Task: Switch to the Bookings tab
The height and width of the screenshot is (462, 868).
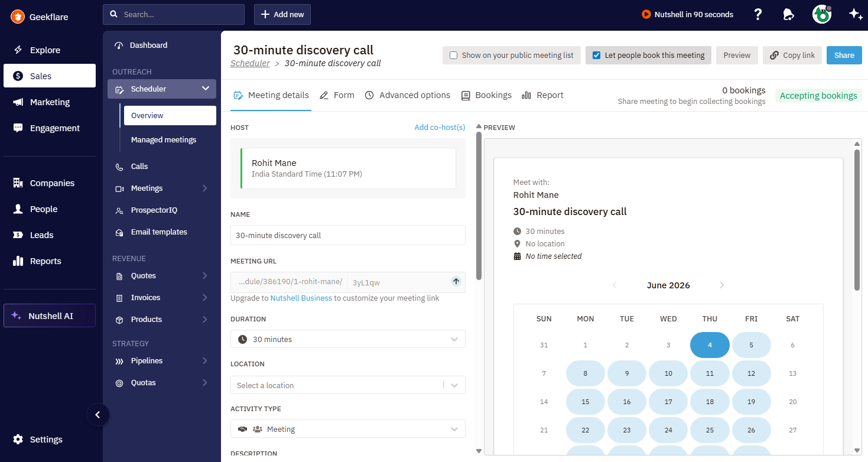Action: coord(486,95)
